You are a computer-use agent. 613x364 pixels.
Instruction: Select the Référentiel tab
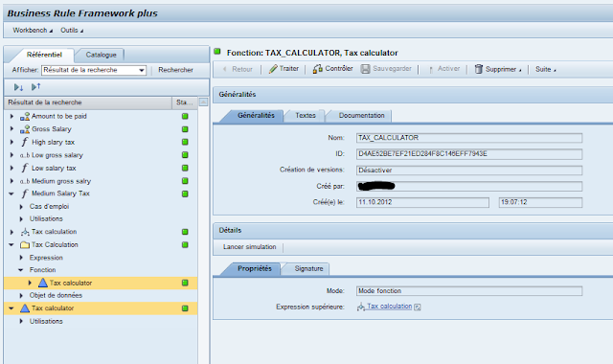(x=44, y=55)
